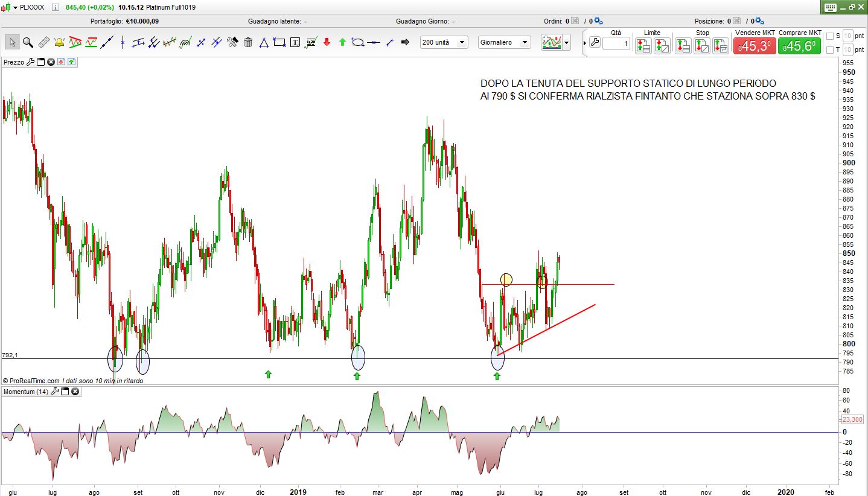Pick the Fibonacci arcs drawing tool

[185, 42]
